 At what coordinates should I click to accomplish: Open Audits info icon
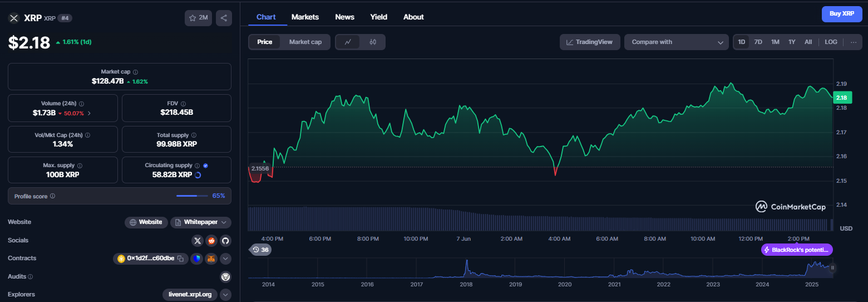pos(30,276)
